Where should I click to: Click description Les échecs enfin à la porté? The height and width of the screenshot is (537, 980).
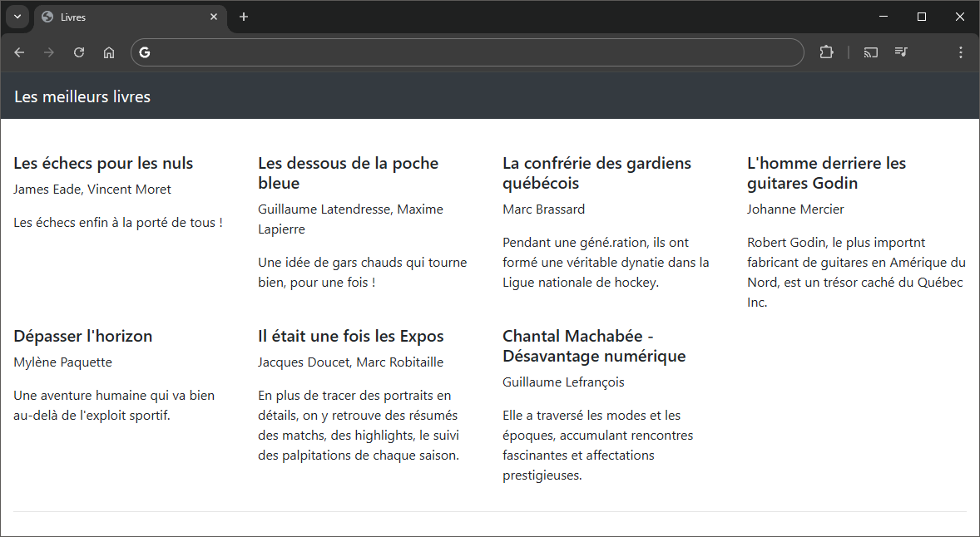118,222
